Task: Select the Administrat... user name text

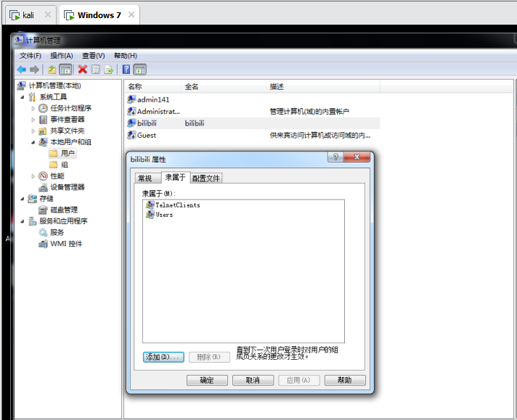Action: click(158, 111)
